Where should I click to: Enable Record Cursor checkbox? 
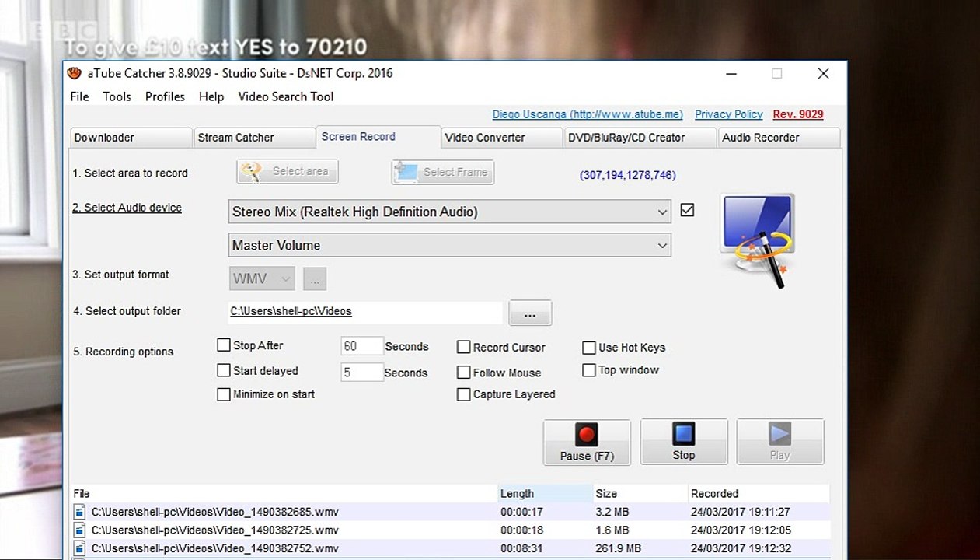[x=464, y=347]
